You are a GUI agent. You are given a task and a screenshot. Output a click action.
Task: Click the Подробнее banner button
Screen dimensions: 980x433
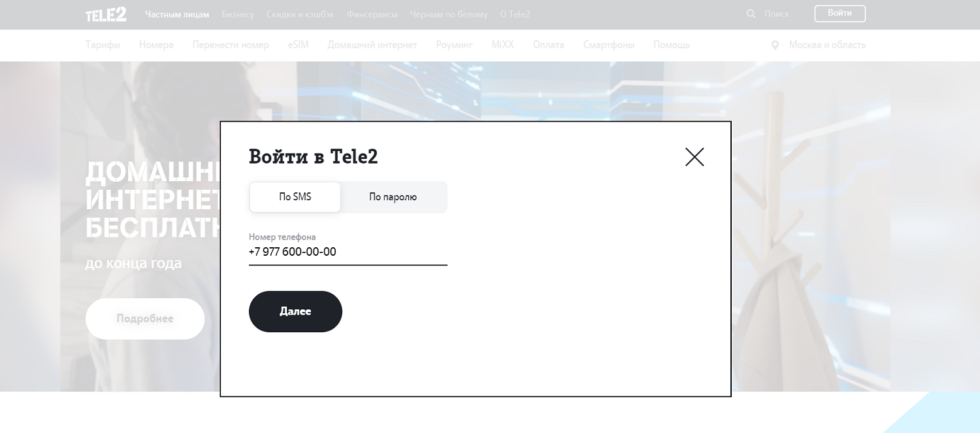145,319
